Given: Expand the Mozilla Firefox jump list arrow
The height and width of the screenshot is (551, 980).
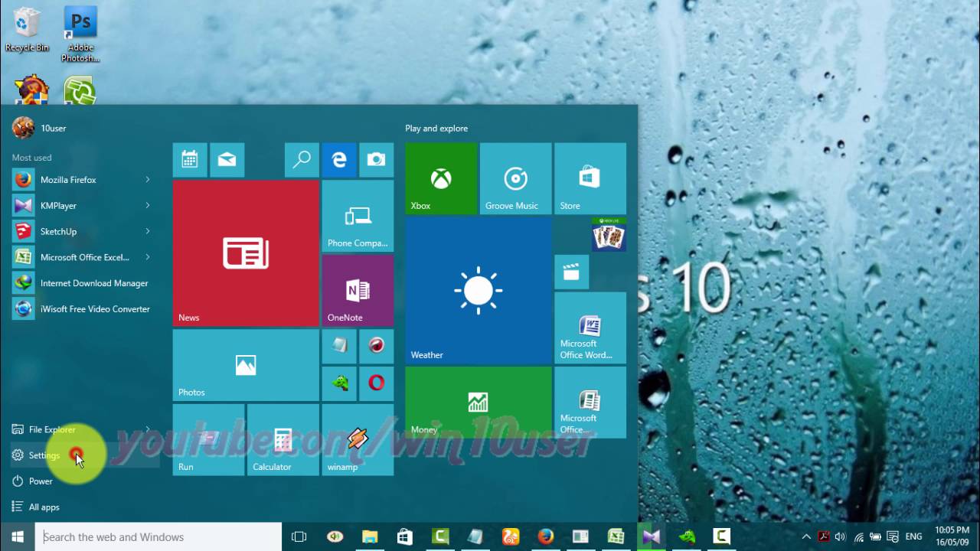Looking at the screenshot, I should pos(148,180).
